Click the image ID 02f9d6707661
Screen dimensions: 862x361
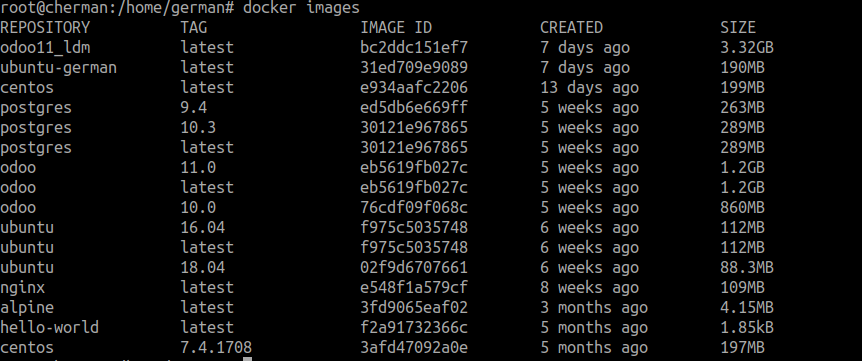click(414, 268)
